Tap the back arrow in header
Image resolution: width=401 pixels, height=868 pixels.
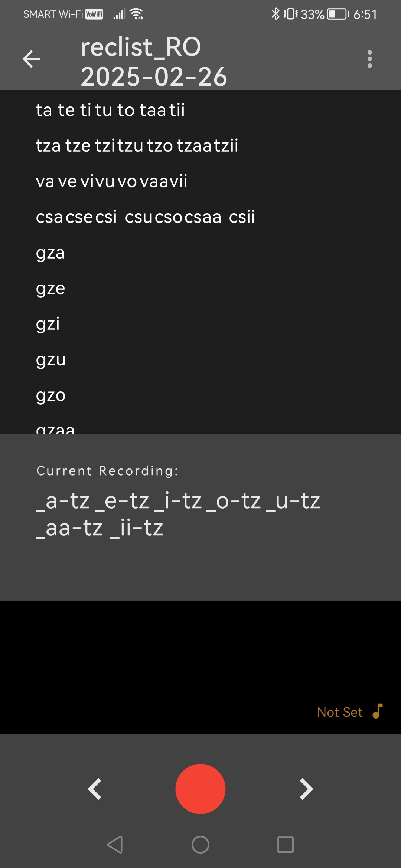(31, 59)
